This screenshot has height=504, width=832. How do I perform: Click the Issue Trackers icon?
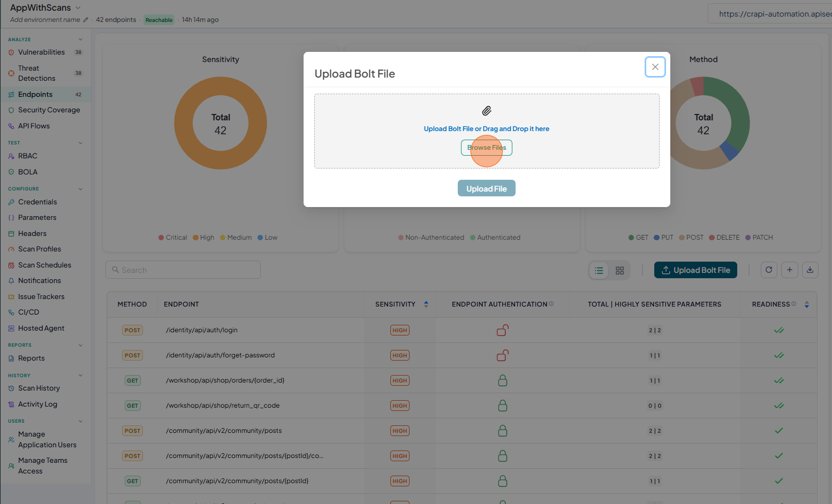11,297
